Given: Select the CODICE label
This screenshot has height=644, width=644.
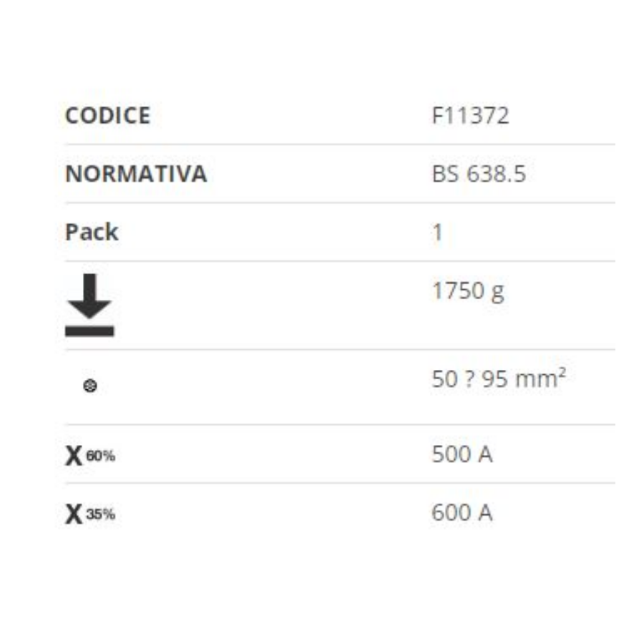Looking at the screenshot, I should tap(108, 115).
